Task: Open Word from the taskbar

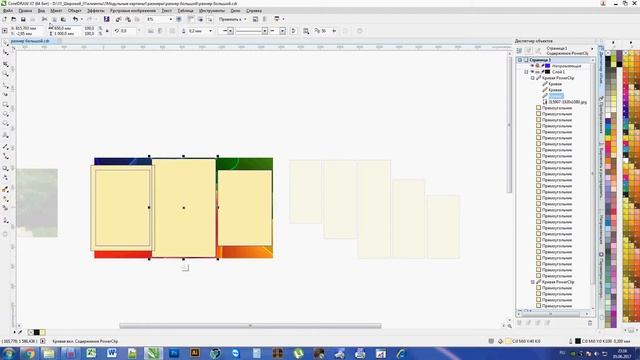Action: tap(111, 353)
